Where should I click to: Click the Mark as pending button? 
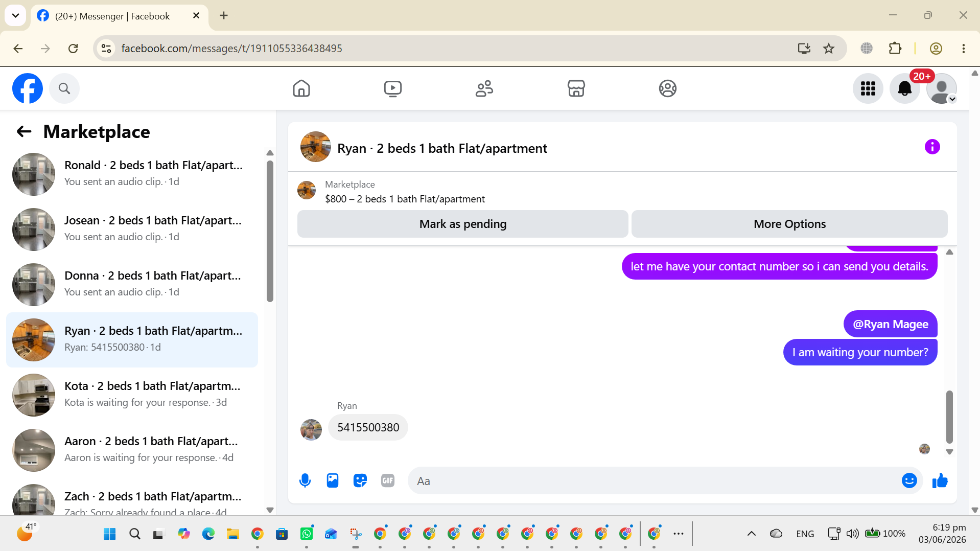(x=463, y=224)
